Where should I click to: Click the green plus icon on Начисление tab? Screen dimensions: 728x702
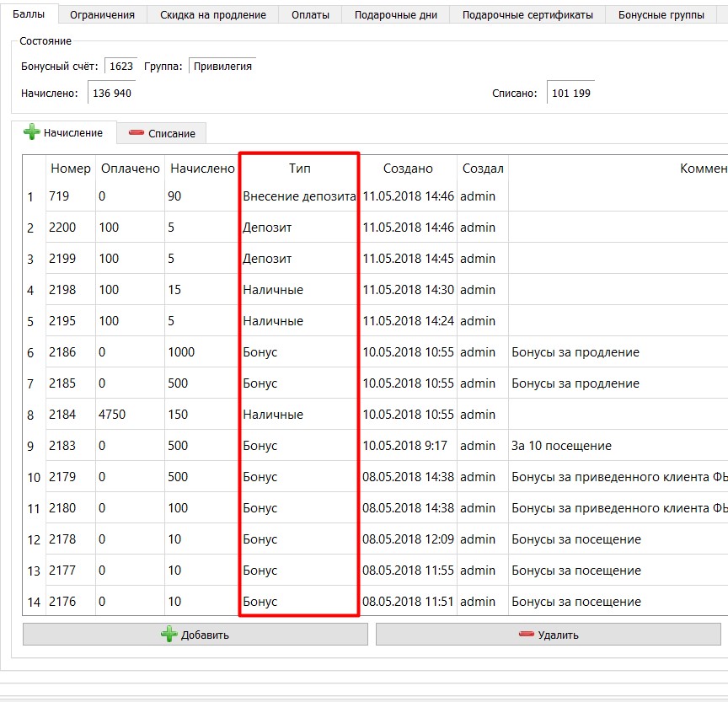[x=31, y=131]
